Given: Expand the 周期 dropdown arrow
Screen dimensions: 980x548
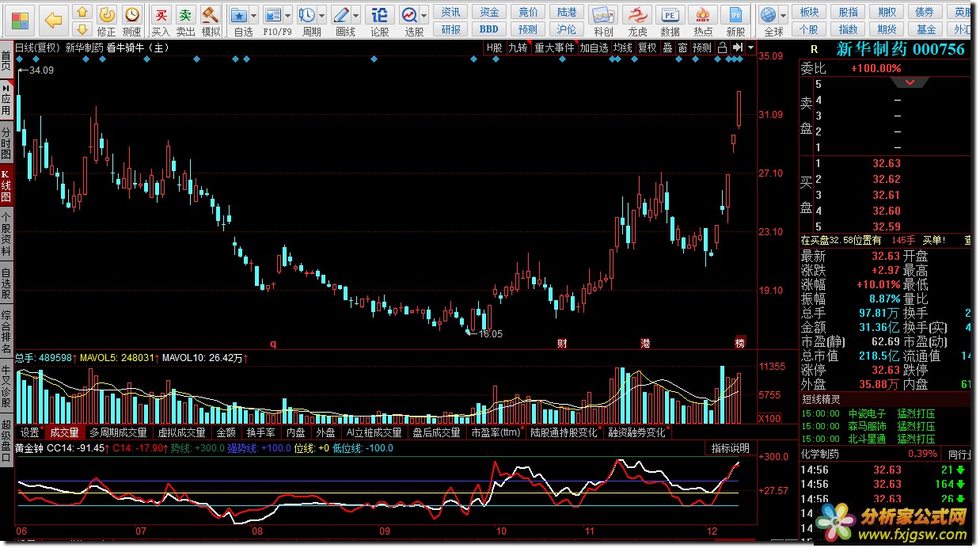Looking at the screenshot, I should tap(321, 16).
